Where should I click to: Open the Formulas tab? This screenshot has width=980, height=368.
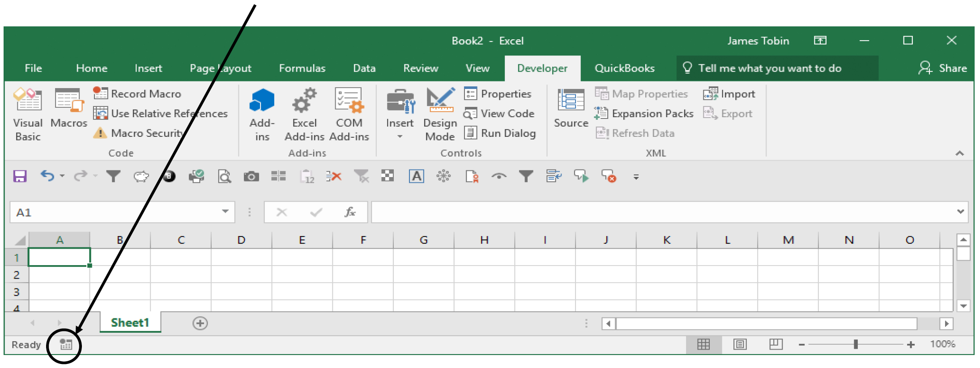302,68
